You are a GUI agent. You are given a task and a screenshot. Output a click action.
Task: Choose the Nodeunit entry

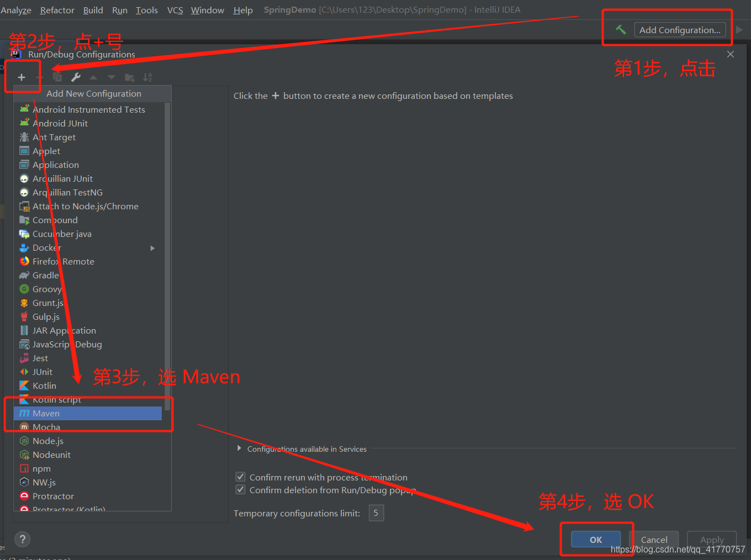pyautogui.click(x=88, y=455)
